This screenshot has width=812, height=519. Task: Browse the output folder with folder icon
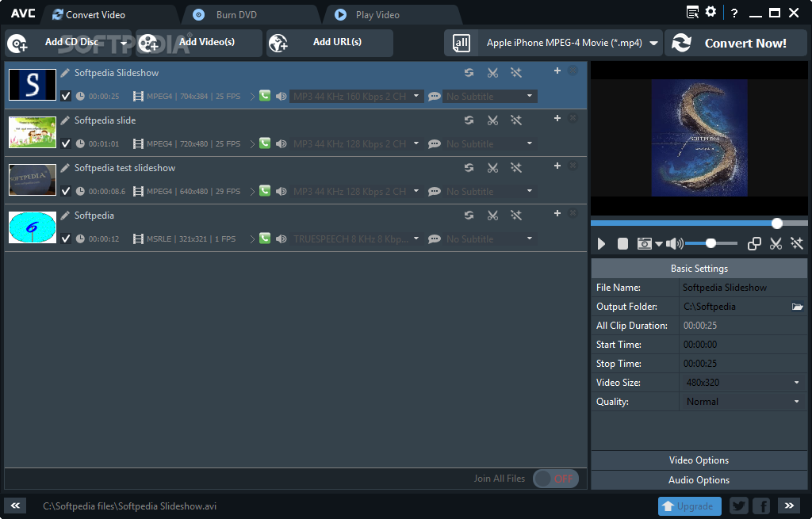pyautogui.click(x=797, y=307)
